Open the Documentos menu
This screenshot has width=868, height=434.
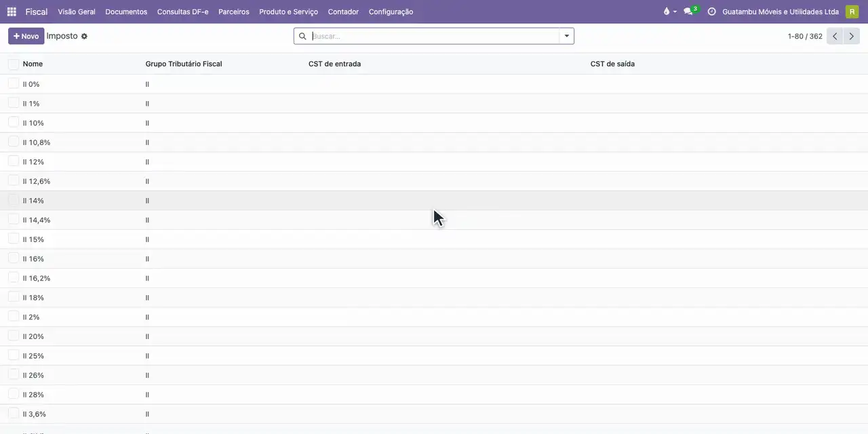(126, 12)
